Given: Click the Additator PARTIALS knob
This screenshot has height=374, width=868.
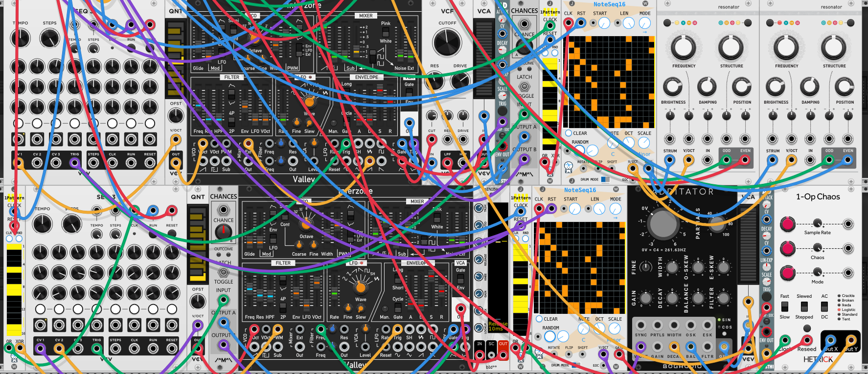Looking at the screenshot, I should click(x=716, y=223).
